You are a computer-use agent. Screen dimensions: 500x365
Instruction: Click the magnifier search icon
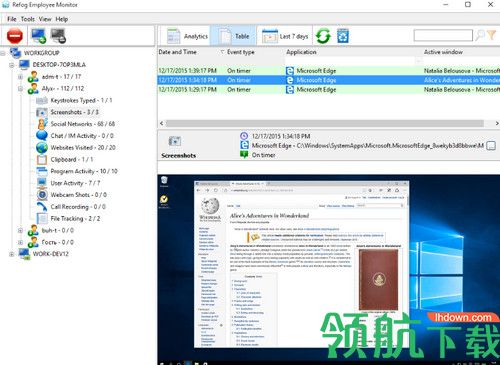[x=480, y=35]
